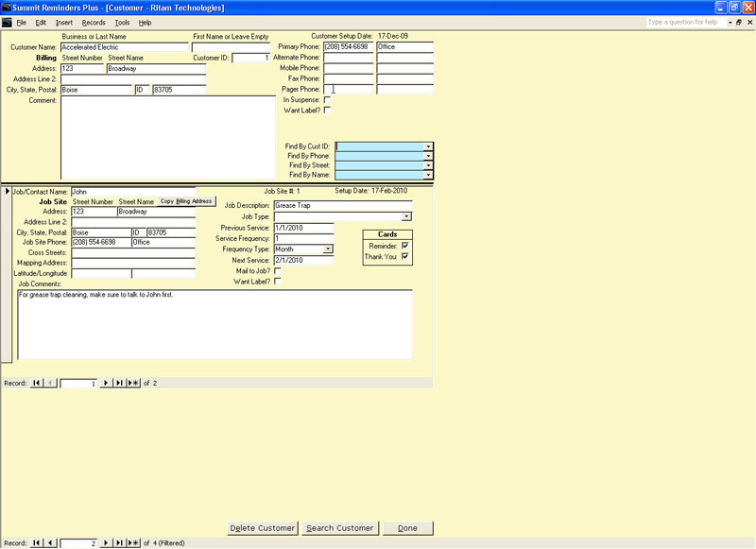This screenshot has width=756, height=549.
Task: Open the Tools menu
Action: (x=122, y=22)
